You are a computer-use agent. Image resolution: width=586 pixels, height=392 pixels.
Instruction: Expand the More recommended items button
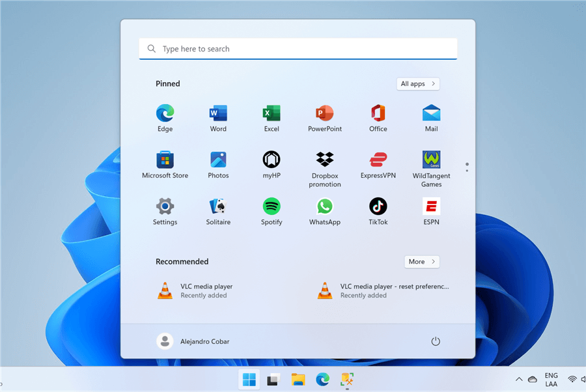(421, 262)
